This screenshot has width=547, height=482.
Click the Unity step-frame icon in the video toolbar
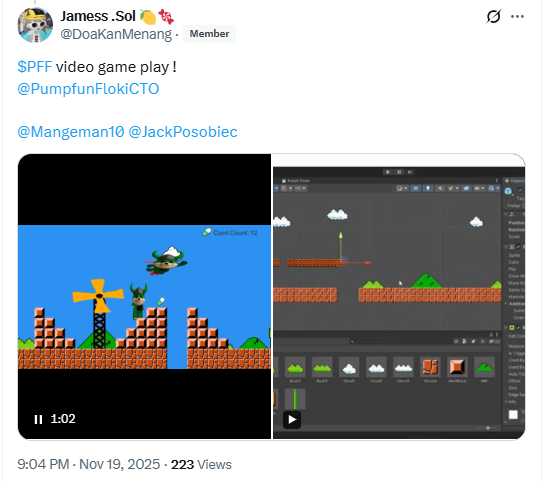tap(410, 172)
